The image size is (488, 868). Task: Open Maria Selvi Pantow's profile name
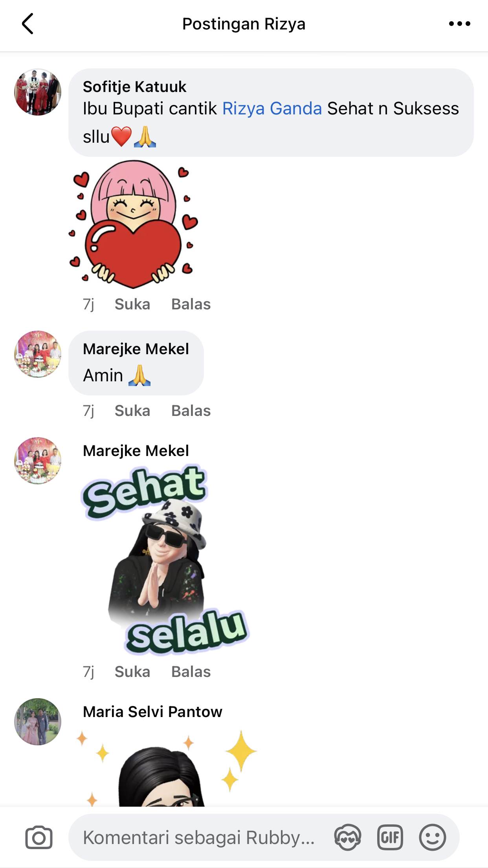click(x=152, y=712)
